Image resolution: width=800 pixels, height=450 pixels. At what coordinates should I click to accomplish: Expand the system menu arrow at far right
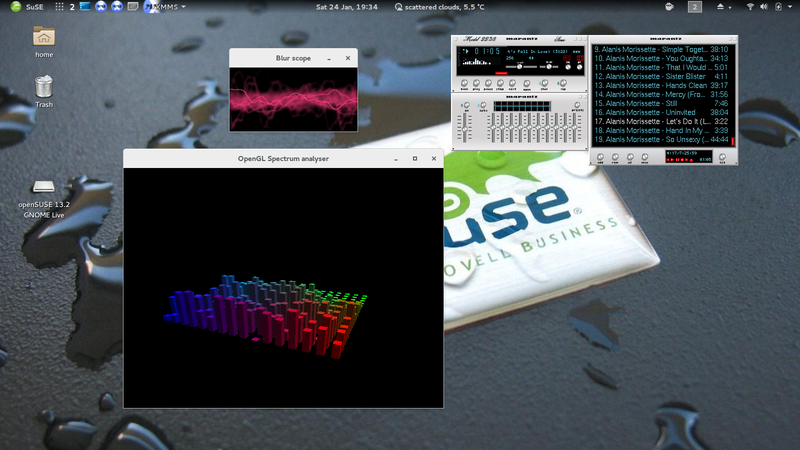click(790, 7)
